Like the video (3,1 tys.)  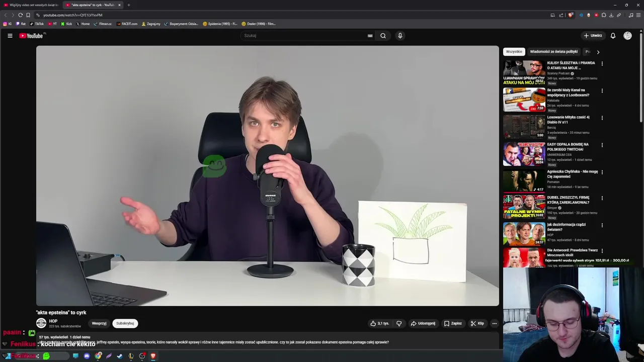tap(380, 323)
